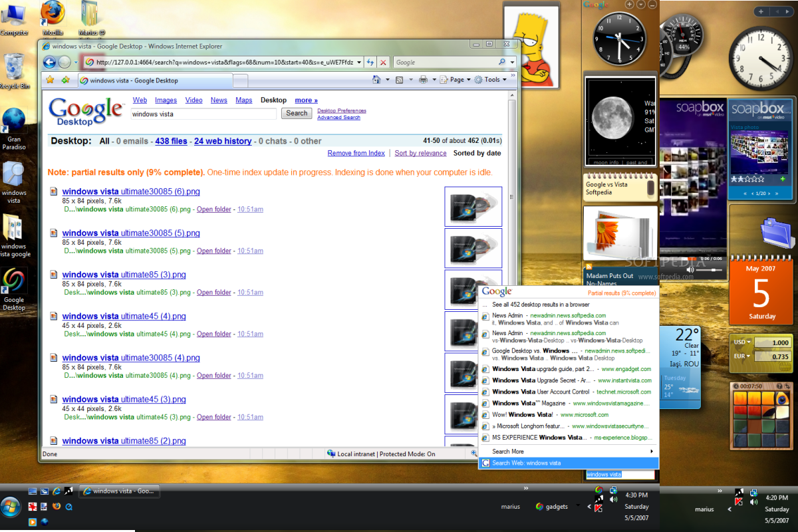Mute the soapbox video player speaker
Viewport: 798px width, 532px height.
point(690,269)
